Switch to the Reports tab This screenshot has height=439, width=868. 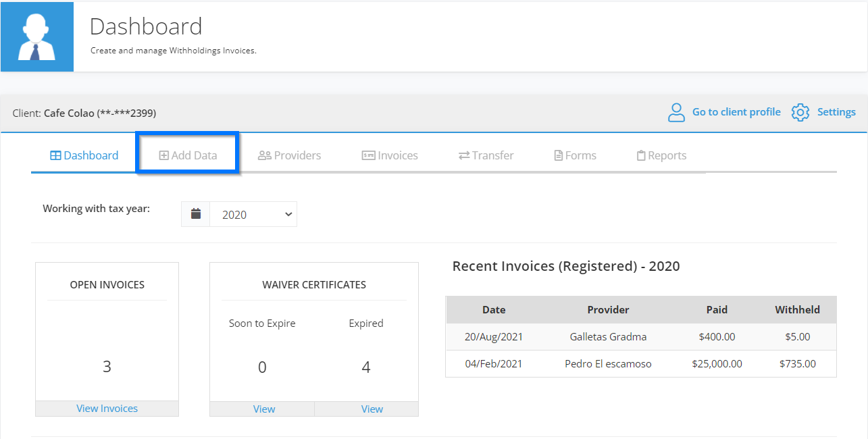click(x=662, y=155)
